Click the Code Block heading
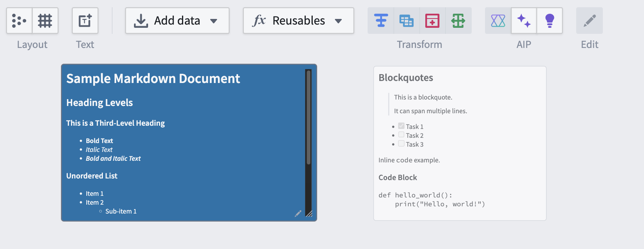 point(397,178)
